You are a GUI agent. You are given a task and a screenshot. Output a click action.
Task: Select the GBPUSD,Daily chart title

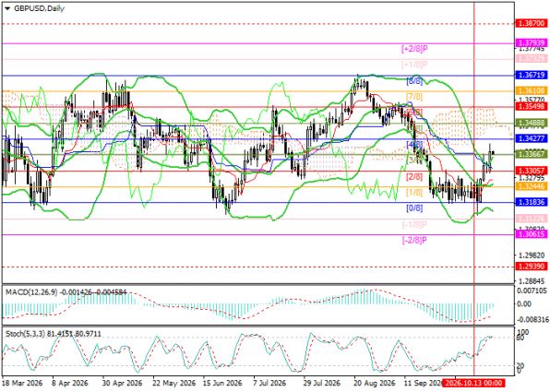pos(39,9)
